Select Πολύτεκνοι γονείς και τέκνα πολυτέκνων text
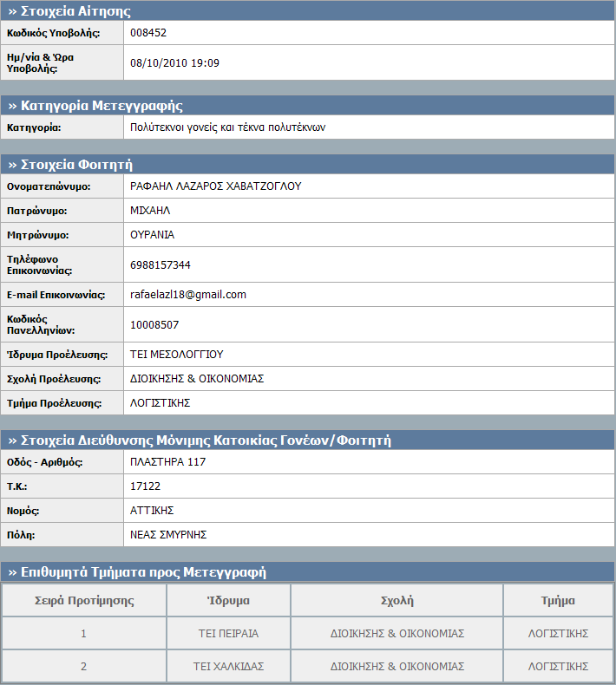 pyautogui.click(x=228, y=127)
